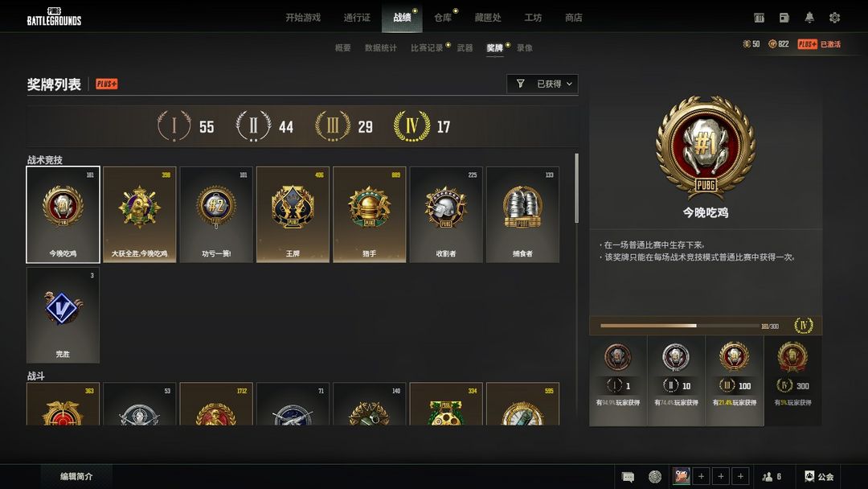
Task: Go to the 商店 tab
Action: pyautogui.click(x=574, y=18)
